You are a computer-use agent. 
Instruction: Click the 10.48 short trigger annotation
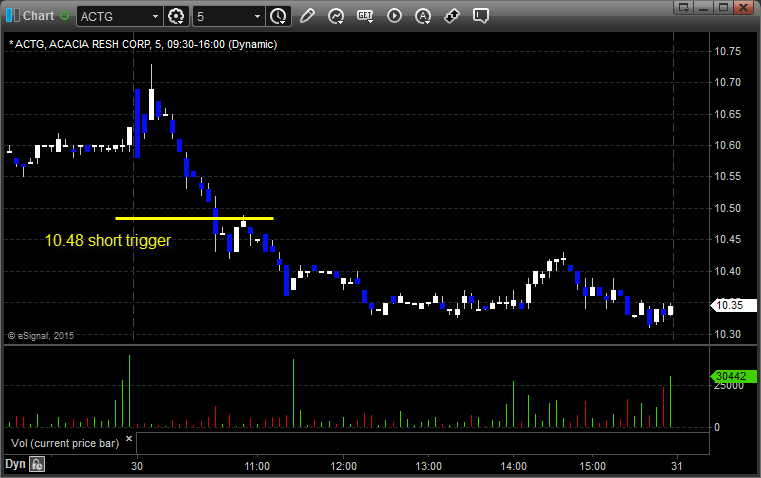pos(108,240)
